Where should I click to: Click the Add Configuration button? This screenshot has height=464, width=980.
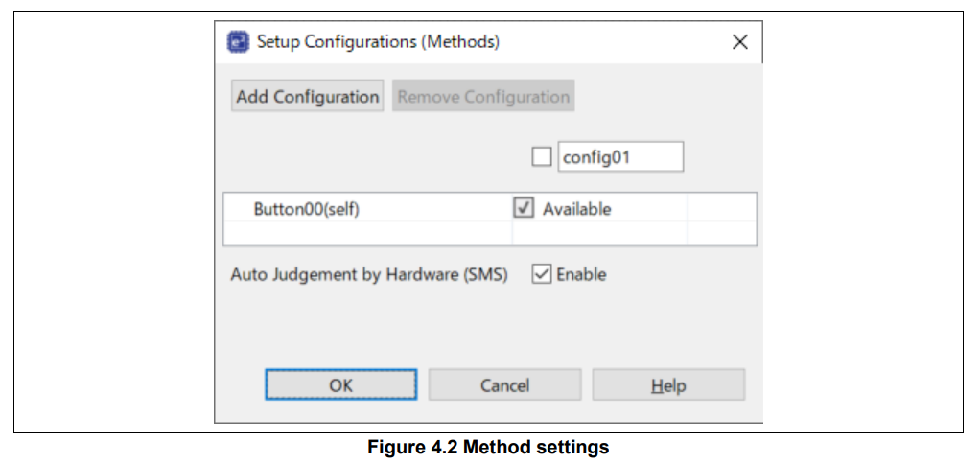[x=307, y=97]
